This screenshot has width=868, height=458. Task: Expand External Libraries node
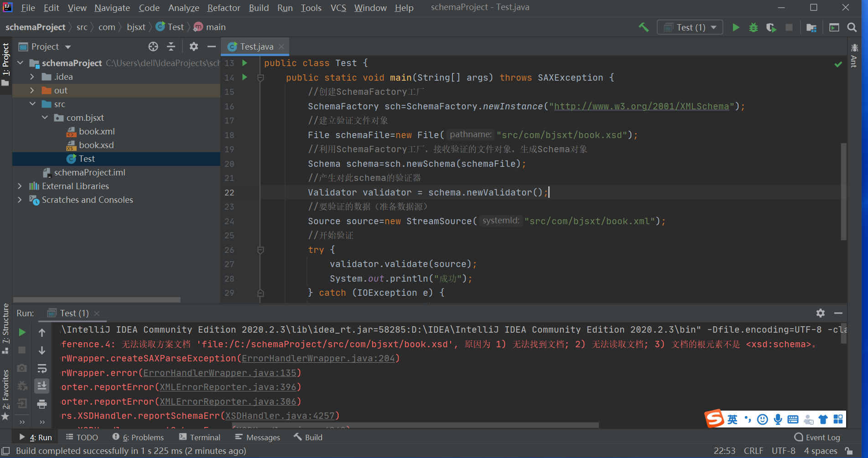(x=20, y=186)
